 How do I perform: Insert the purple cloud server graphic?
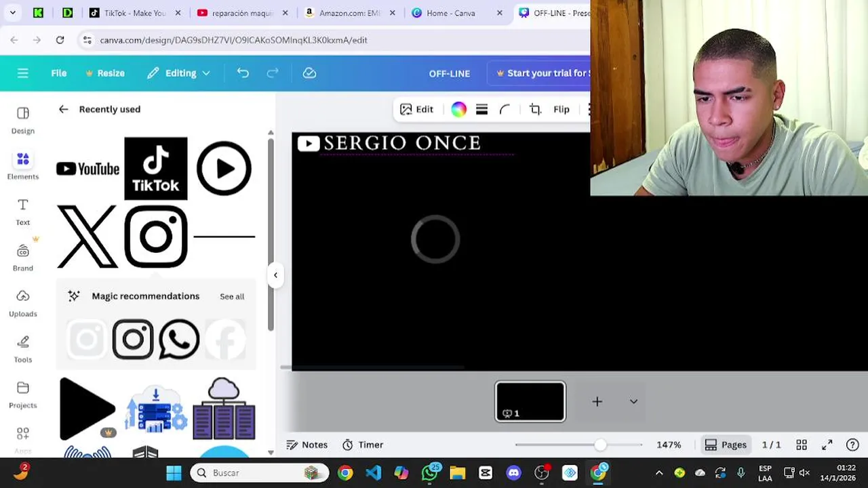224,409
